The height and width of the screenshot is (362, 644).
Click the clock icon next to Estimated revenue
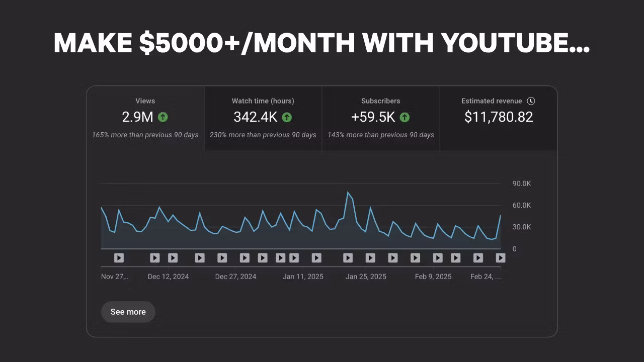(x=530, y=101)
